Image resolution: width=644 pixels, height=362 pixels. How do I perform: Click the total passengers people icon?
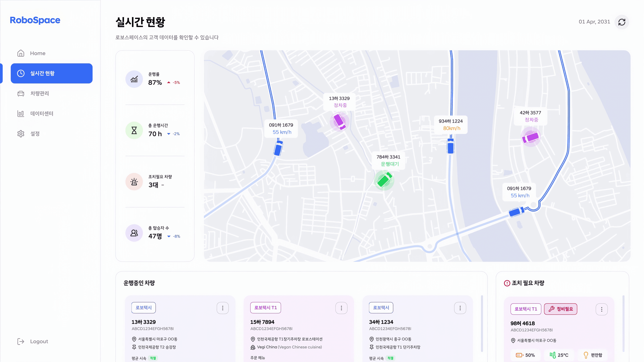pos(134,233)
